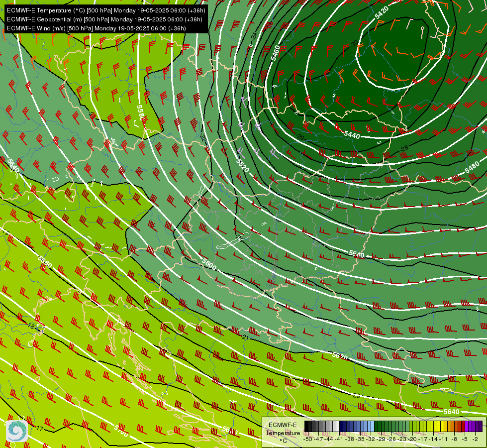Click the -26 tick label in the legend

coord(391,439)
